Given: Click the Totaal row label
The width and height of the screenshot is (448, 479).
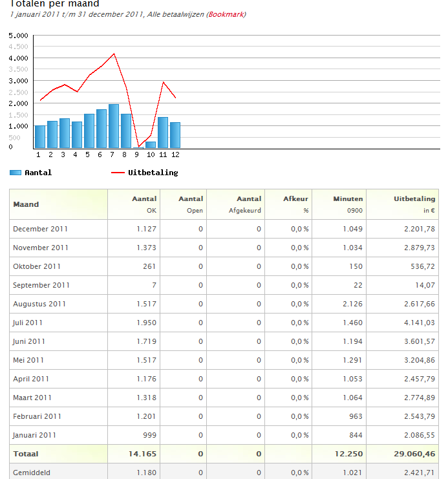Looking at the screenshot, I should pos(26,454).
